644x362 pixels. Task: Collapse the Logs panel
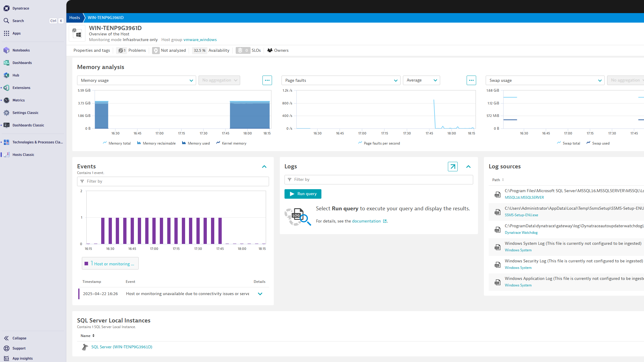pos(468,167)
